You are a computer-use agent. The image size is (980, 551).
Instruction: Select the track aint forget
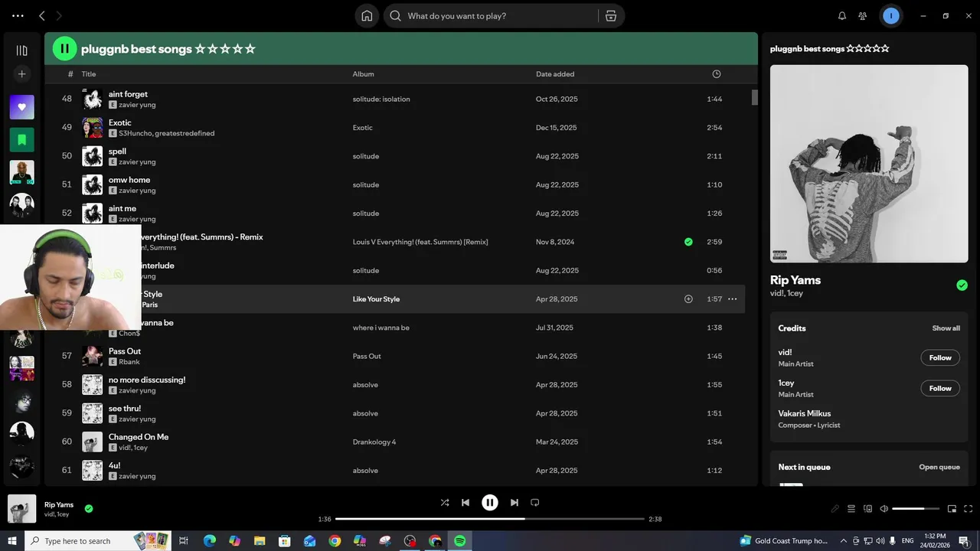pyautogui.click(x=128, y=94)
